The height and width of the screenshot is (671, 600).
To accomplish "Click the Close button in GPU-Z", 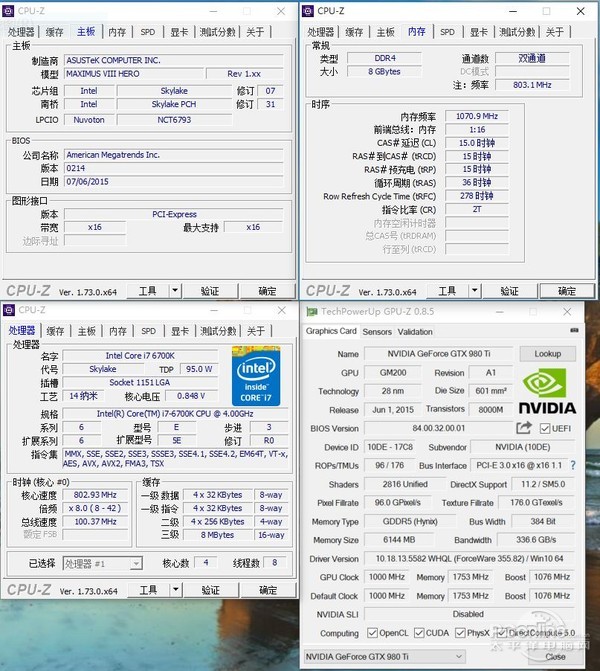I will [x=555, y=656].
